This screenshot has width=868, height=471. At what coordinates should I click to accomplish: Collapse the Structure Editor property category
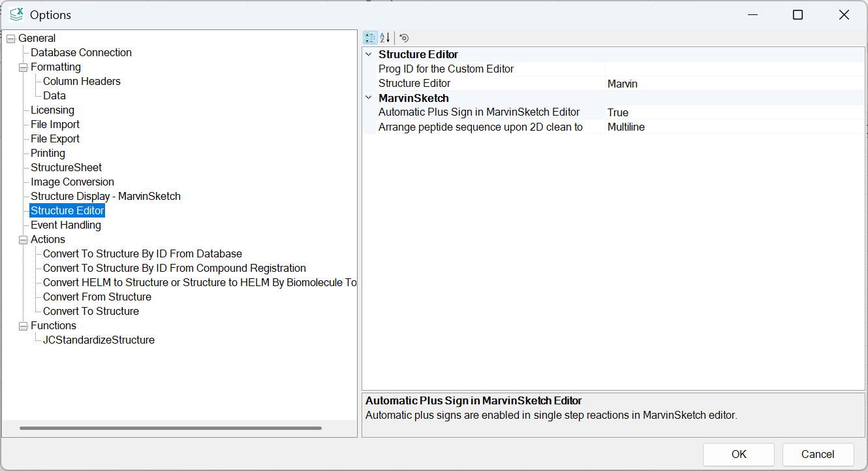(x=369, y=55)
